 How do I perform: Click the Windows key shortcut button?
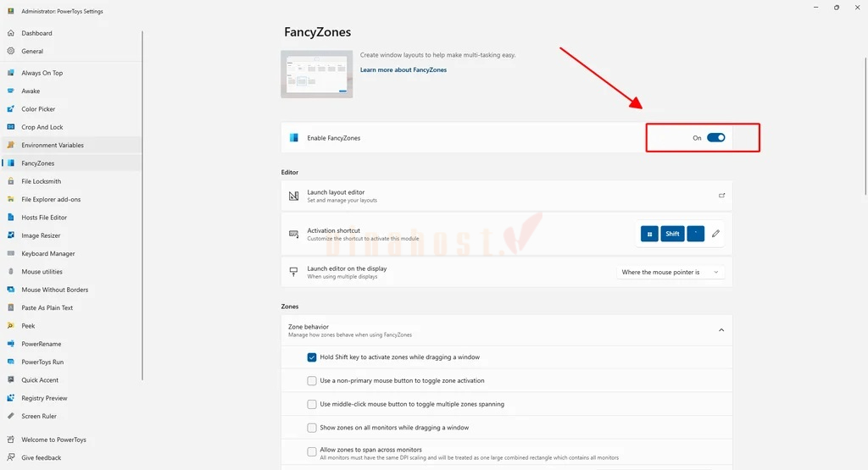tap(649, 234)
